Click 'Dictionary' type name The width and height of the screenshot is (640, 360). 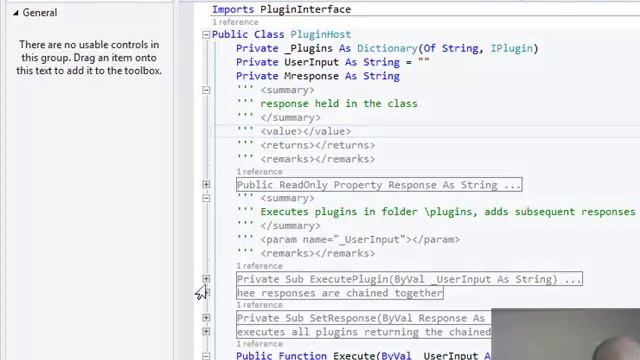(387, 48)
